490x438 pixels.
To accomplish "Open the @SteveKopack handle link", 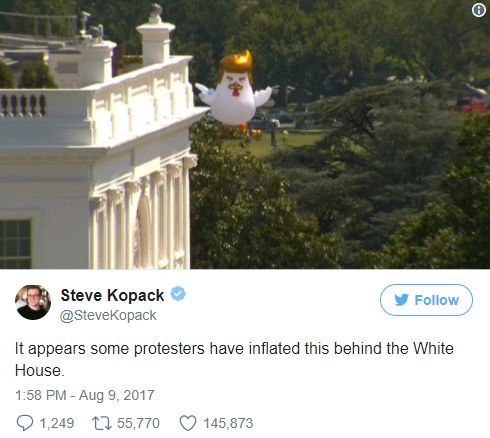I will [x=108, y=315].
